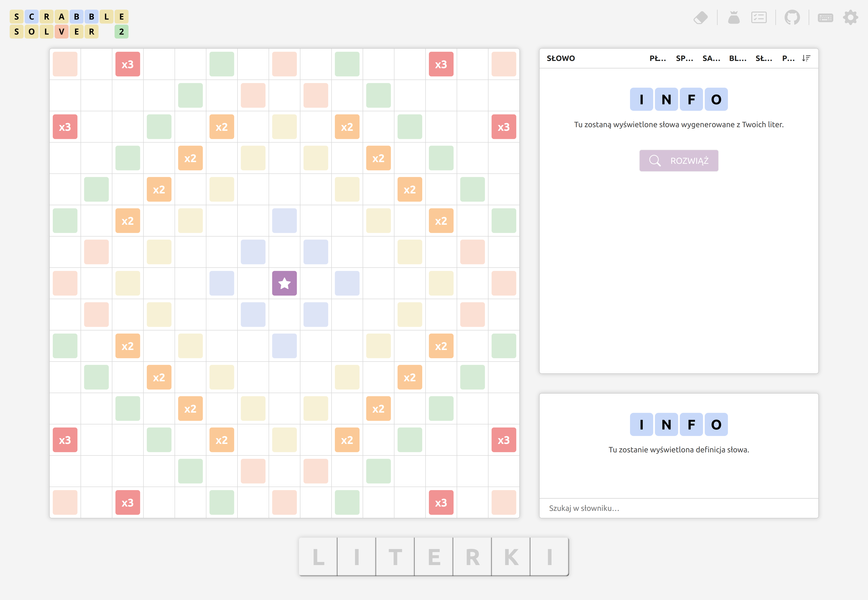
Task: Sort results by BL… column
Action: click(738, 58)
